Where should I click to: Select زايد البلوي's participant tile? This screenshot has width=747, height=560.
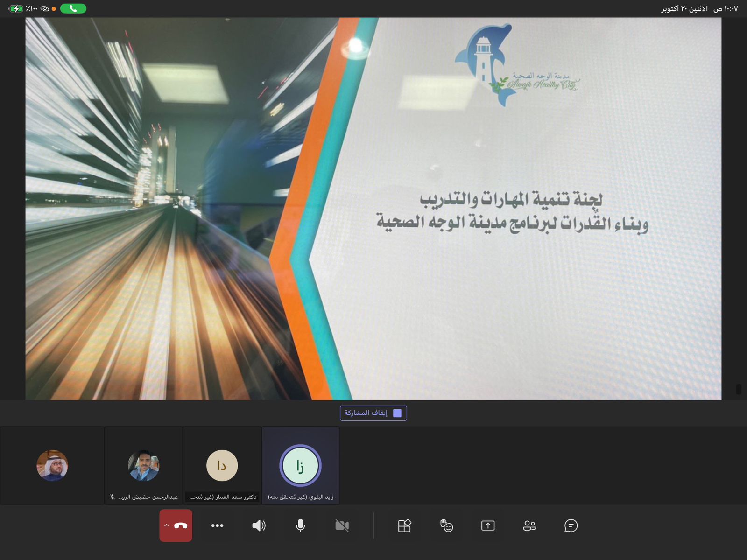pos(300,465)
